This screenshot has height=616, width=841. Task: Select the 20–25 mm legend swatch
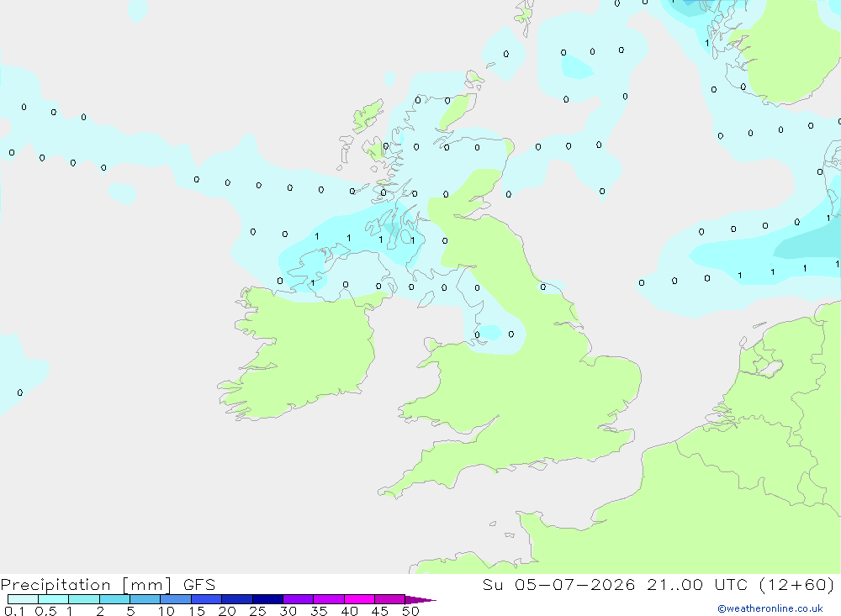click(237, 599)
